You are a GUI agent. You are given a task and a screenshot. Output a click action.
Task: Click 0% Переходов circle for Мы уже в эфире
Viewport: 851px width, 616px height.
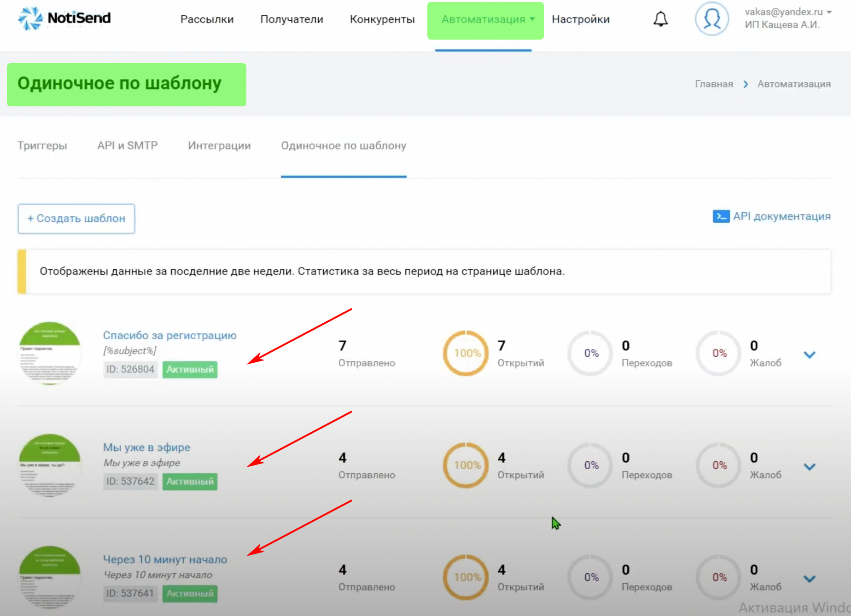click(x=591, y=465)
